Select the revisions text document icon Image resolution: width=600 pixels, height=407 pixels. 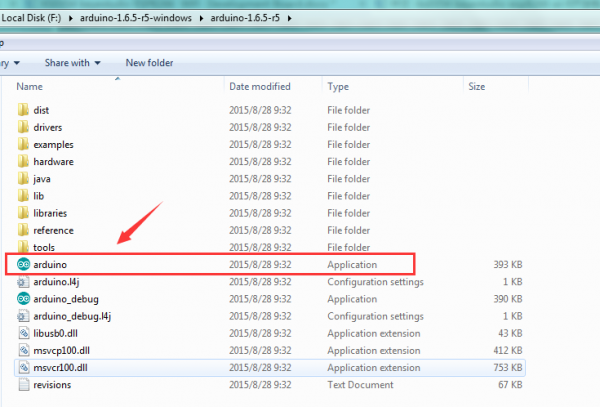tap(24, 385)
